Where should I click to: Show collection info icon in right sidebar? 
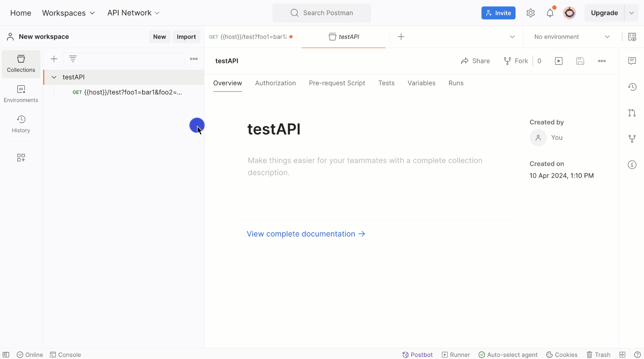pyautogui.click(x=632, y=165)
